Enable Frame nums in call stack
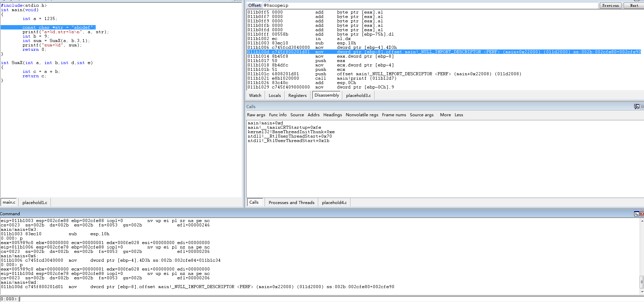Screen dimensions: 644x302 coord(394,115)
